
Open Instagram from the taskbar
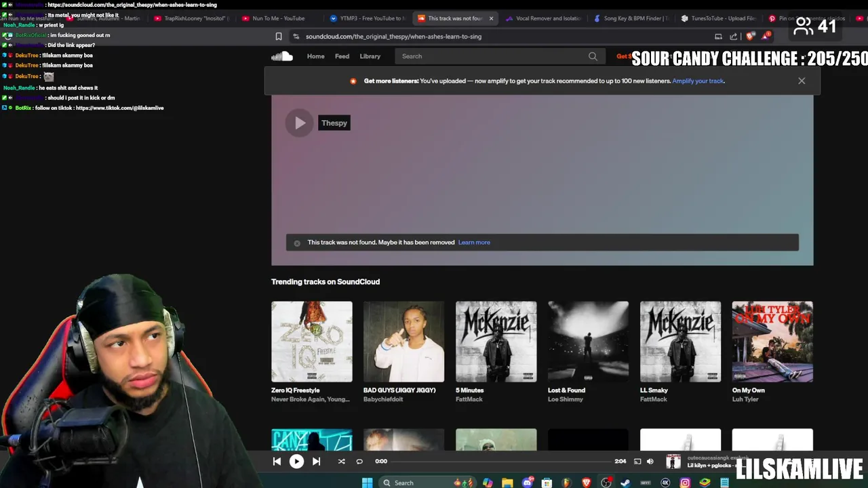tap(685, 483)
